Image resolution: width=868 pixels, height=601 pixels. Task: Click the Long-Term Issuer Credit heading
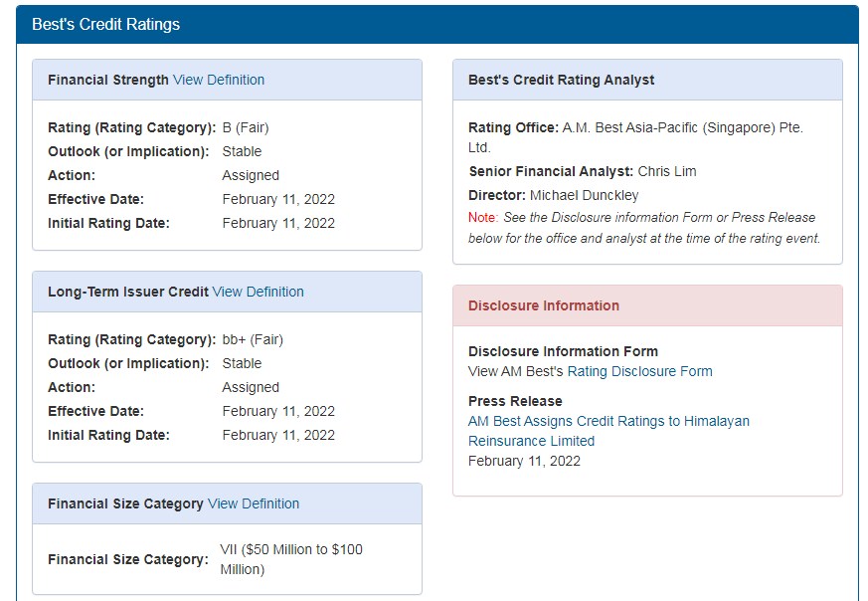(x=128, y=292)
